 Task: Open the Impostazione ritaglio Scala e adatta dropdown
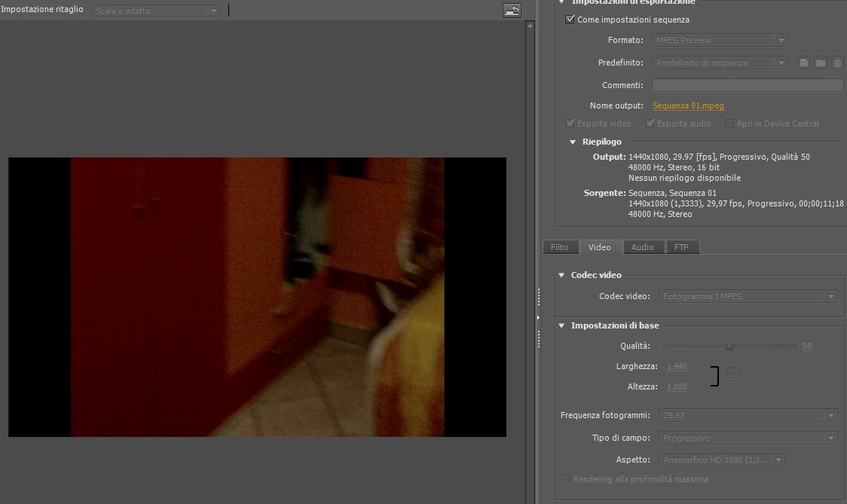[x=156, y=11]
